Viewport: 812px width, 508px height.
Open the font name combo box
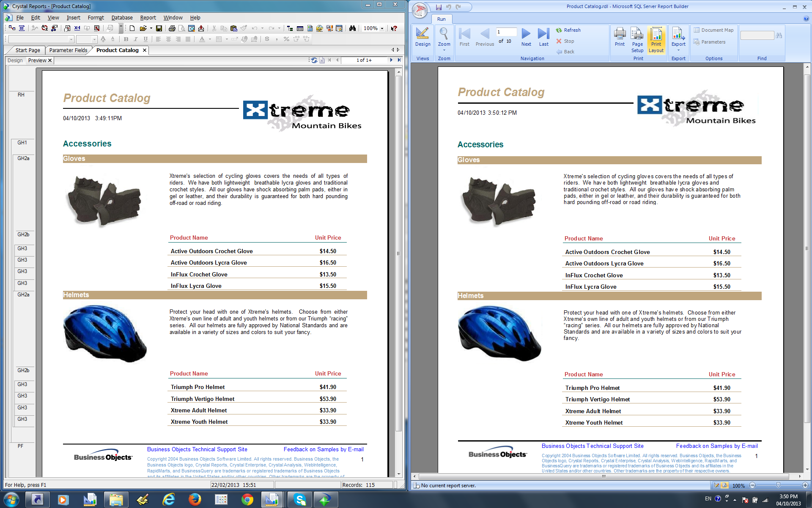point(41,39)
